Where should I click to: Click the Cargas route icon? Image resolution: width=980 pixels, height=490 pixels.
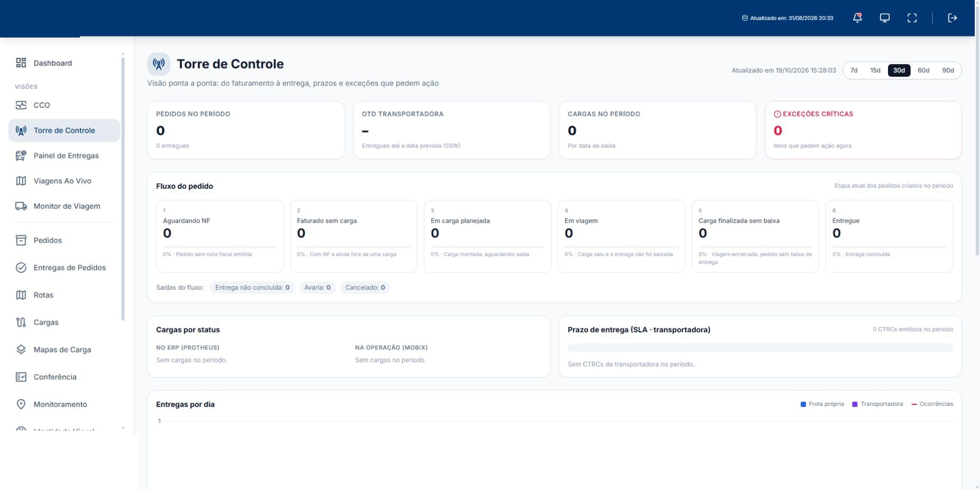point(21,322)
